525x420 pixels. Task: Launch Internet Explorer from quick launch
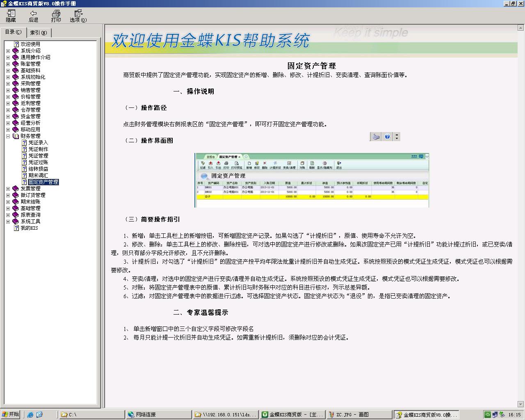coord(30,415)
